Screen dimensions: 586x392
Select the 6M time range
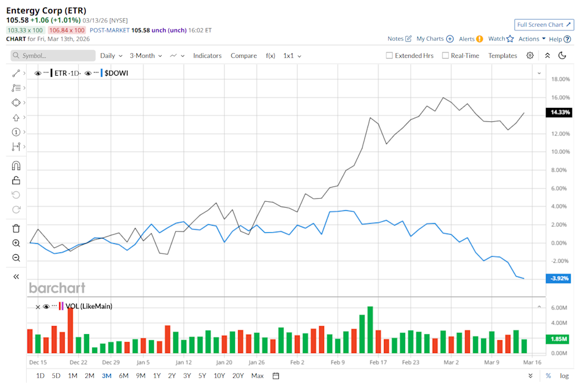pos(123,376)
